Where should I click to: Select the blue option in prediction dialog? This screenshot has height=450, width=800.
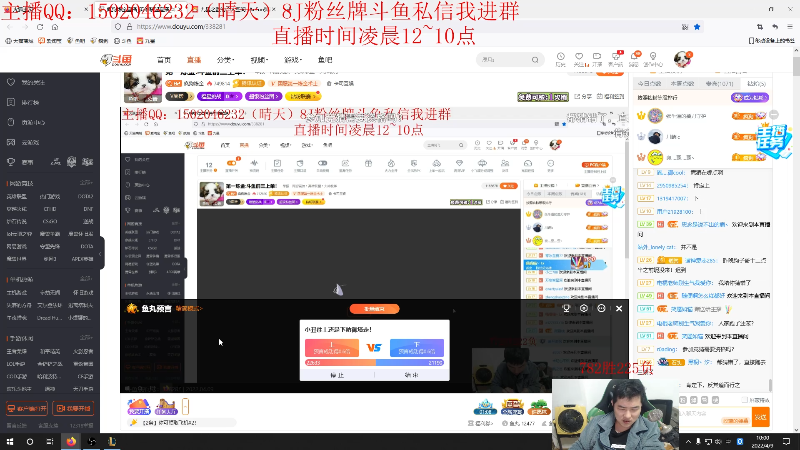coord(417,348)
